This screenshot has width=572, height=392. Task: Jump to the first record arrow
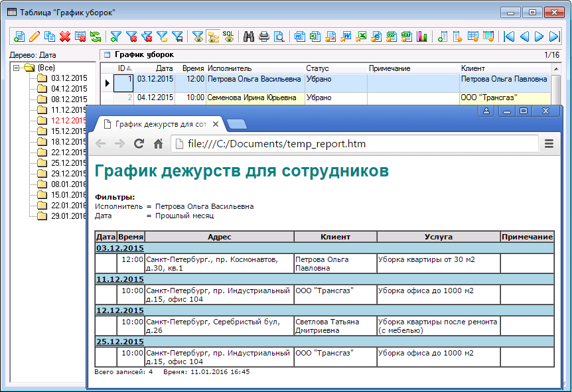509,36
